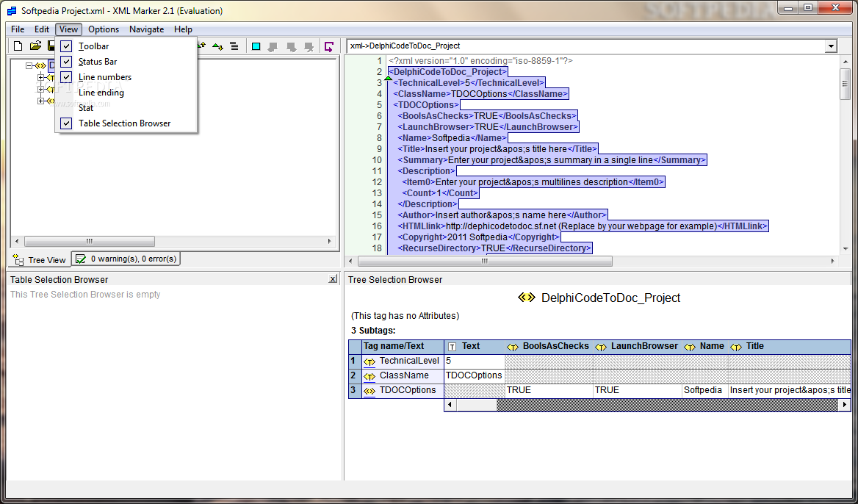
Task: Click the BoolsAsChecks column header
Action: (x=555, y=346)
